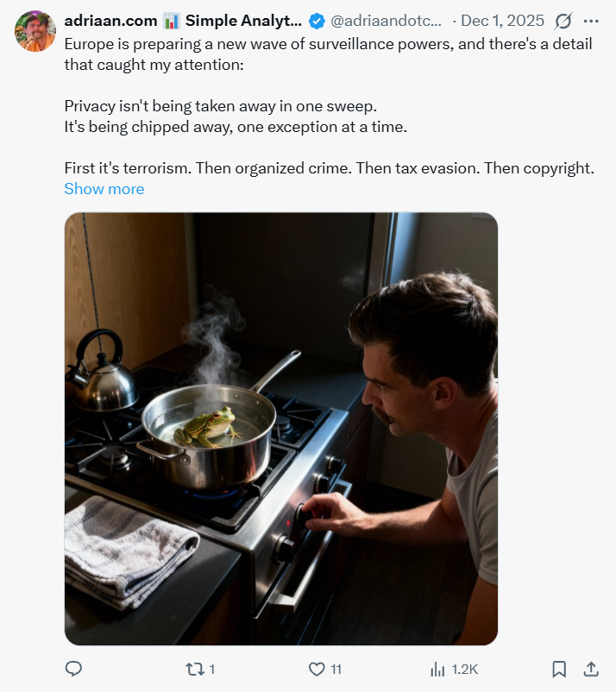Open adriaan's profile avatar picture
The image size is (616, 692).
[x=35, y=31]
